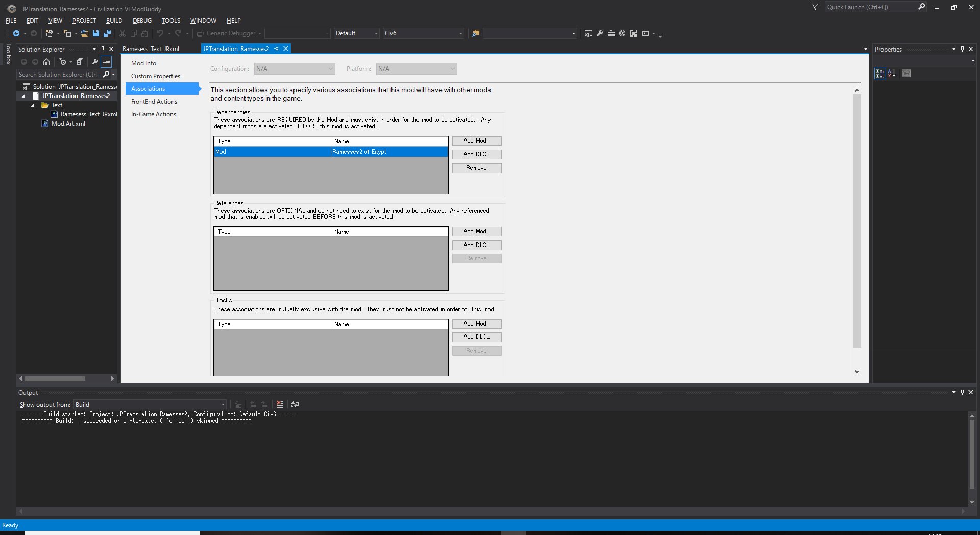The width and height of the screenshot is (980, 535).
Task: Pin the Solution Explorer panel
Action: (x=103, y=50)
